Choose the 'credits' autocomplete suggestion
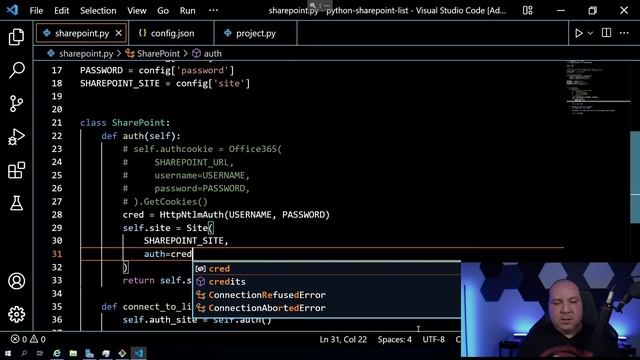The image size is (640, 360). (x=327, y=282)
